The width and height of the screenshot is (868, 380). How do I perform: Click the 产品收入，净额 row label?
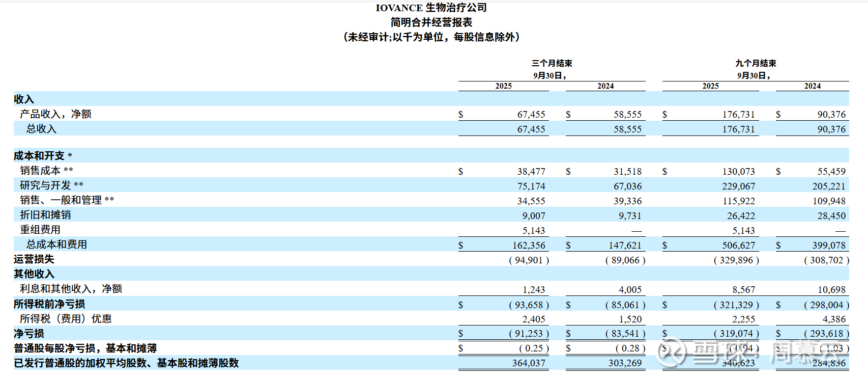[55, 114]
